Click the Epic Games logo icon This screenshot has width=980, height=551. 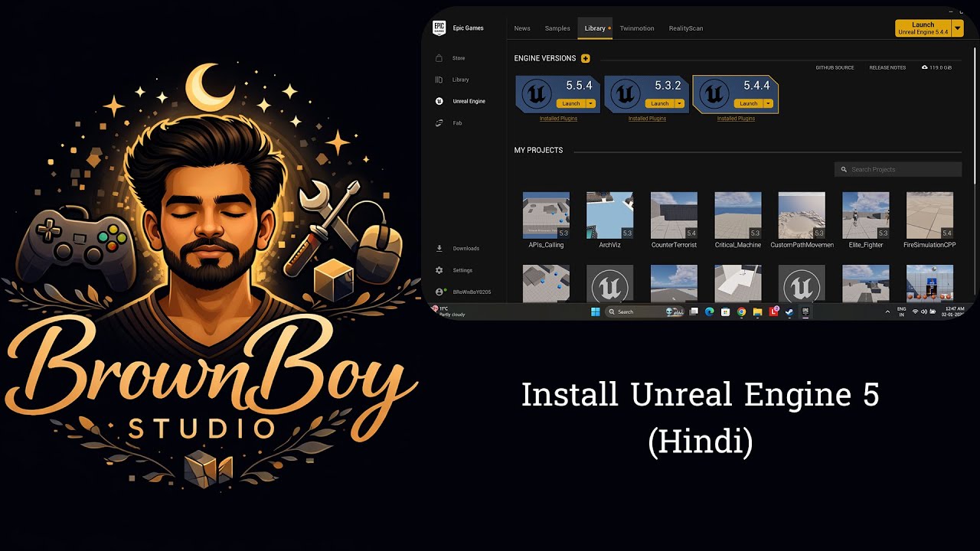click(x=439, y=28)
